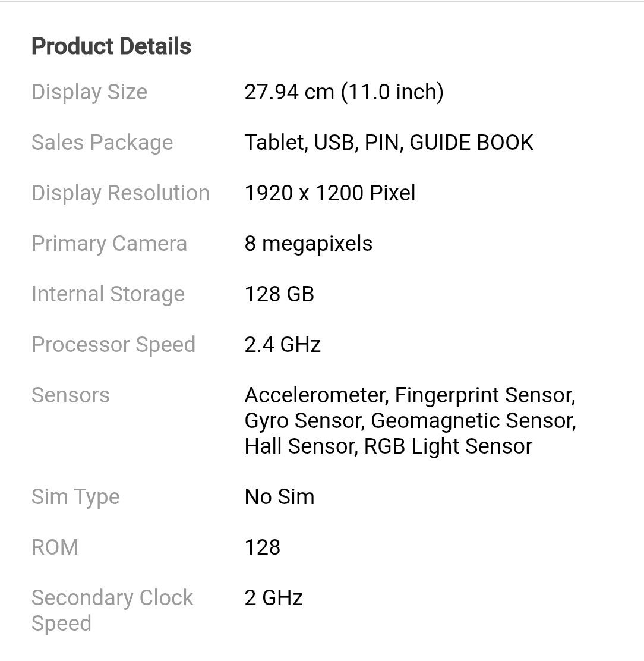Viewport: 644px width, 661px height.
Task: Select the Primary Camera label
Action: [x=109, y=244]
